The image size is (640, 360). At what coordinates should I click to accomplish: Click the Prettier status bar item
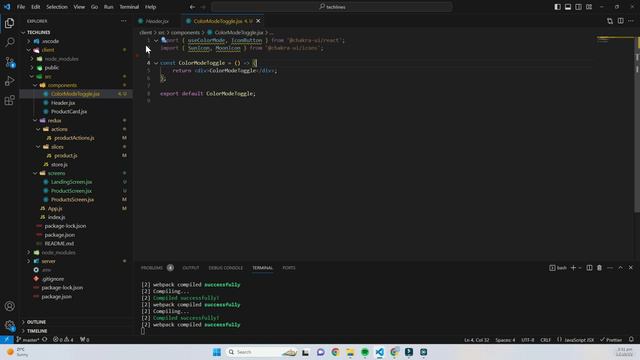pos(611,340)
